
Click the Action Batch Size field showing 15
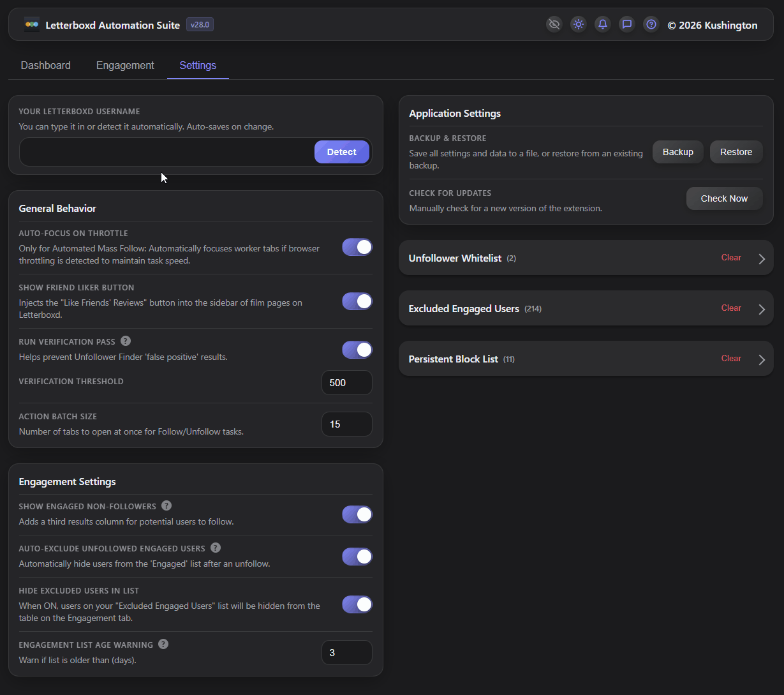[x=347, y=424]
